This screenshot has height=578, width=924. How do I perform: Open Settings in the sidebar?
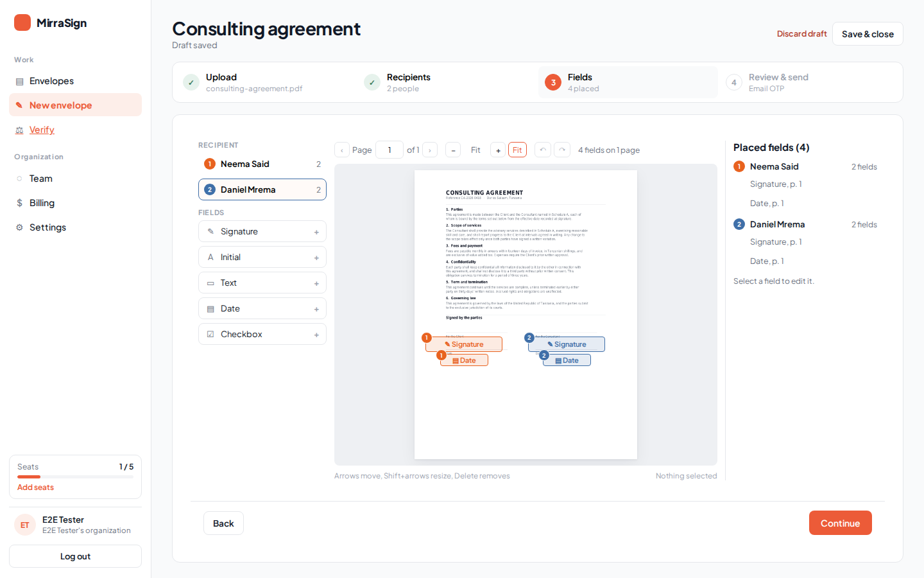coord(75,227)
